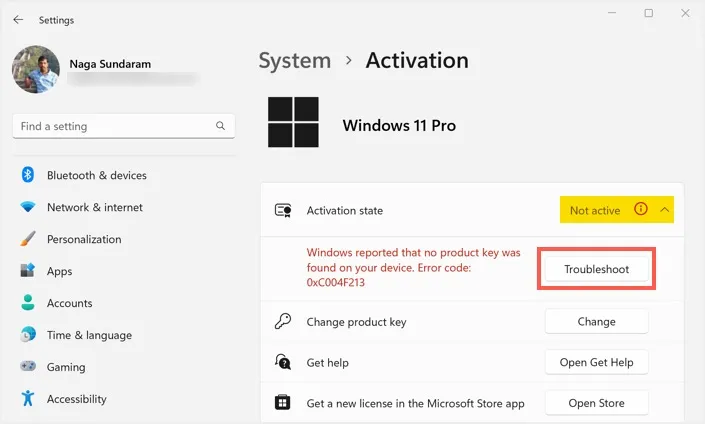Click the Windows 11 Pro logo
Image resolution: width=705 pixels, height=424 pixels.
[293, 122]
